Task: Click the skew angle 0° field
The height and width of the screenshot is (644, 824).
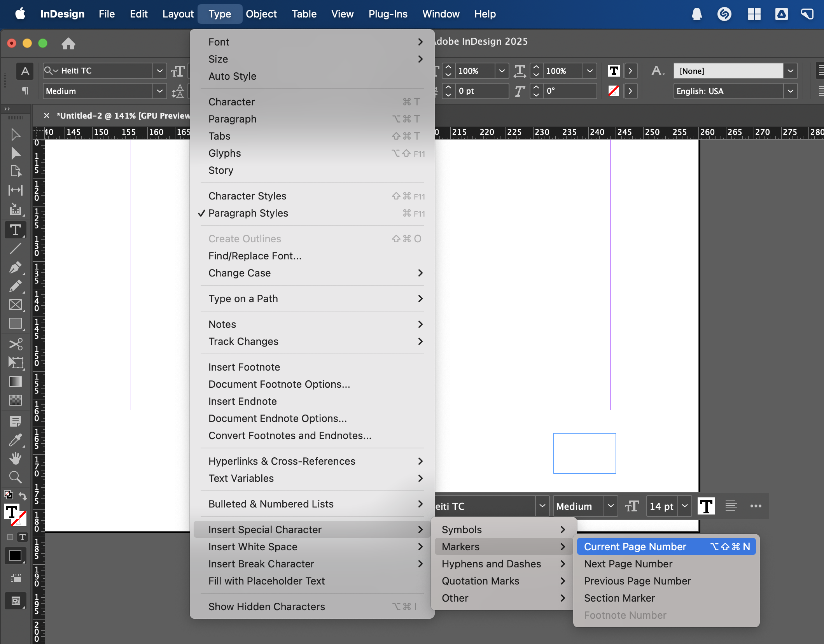Action: coord(570,91)
